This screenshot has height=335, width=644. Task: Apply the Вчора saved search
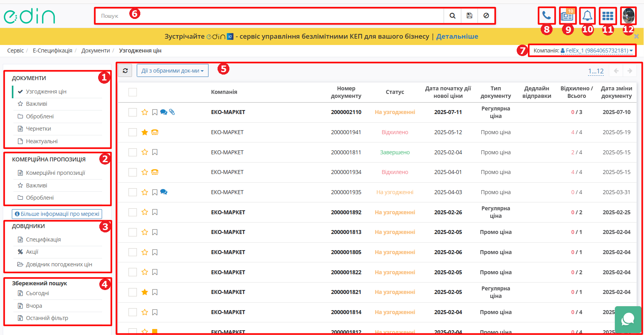[34, 306]
